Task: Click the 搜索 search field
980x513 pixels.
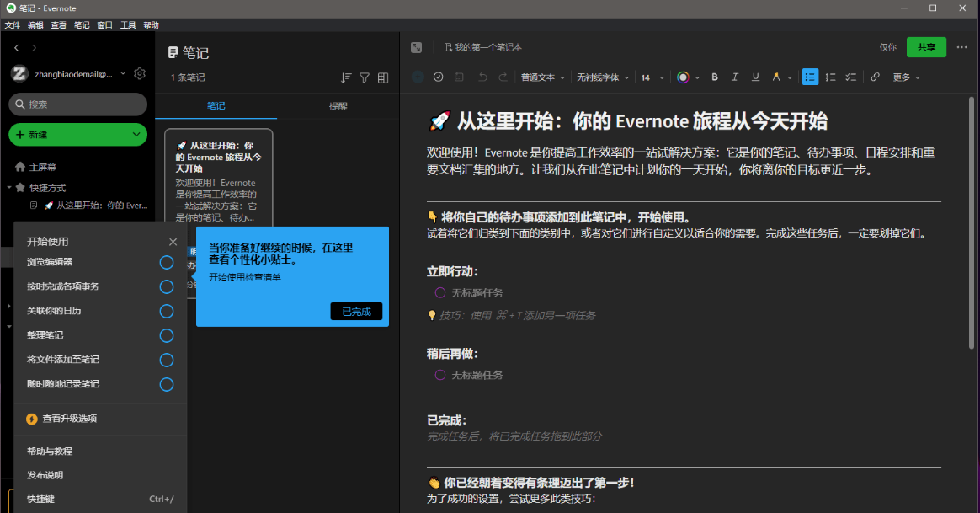Action: [x=77, y=104]
